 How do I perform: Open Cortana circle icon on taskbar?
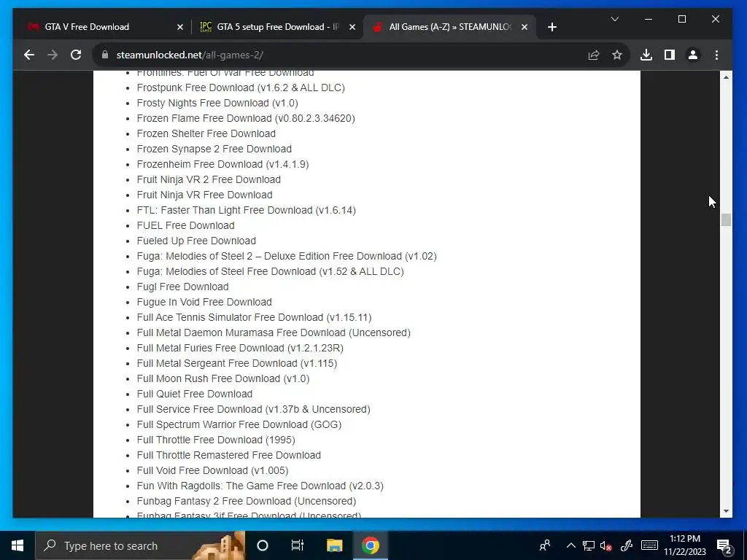(x=263, y=545)
